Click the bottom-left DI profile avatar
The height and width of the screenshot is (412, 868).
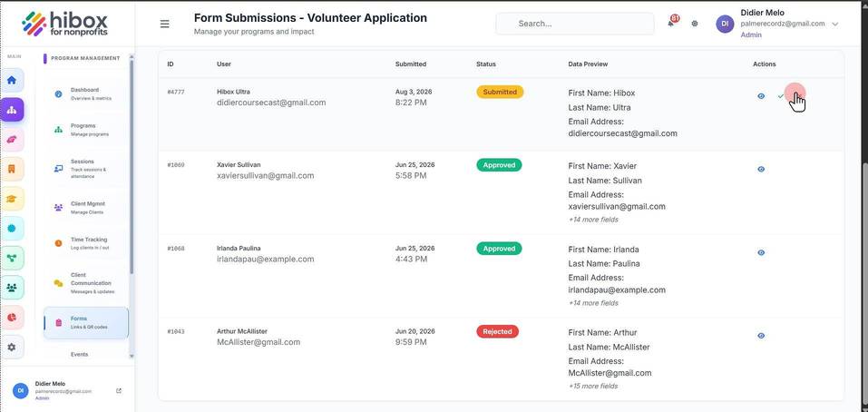(x=21, y=390)
